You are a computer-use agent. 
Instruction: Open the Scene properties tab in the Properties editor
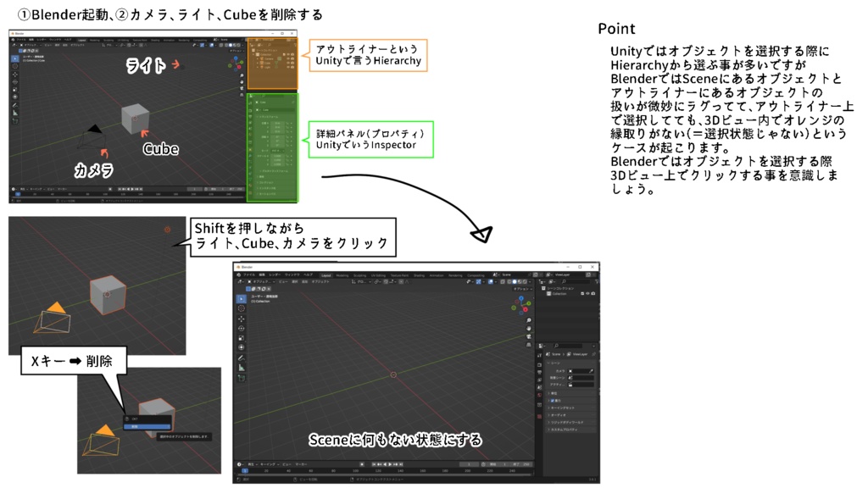[539, 386]
